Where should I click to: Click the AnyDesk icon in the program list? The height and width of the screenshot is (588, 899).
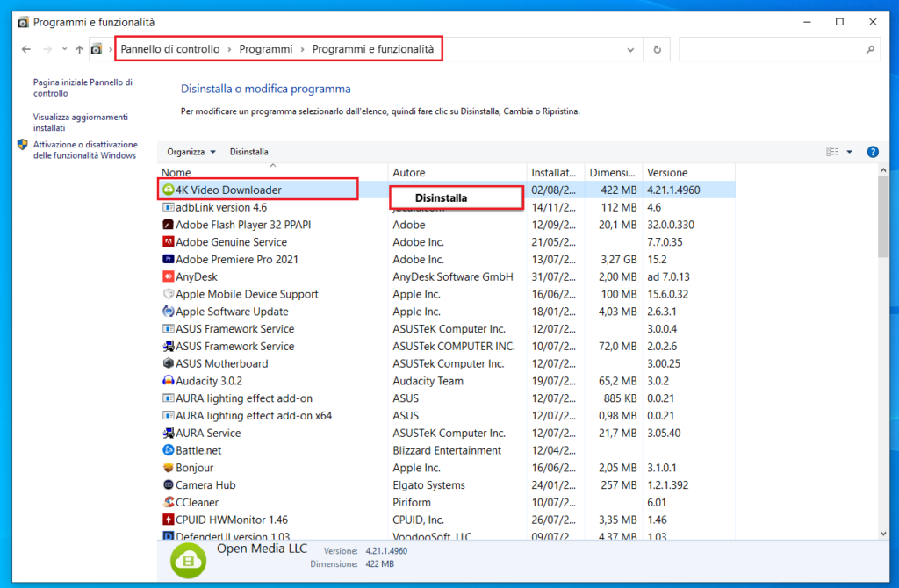[x=169, y=276]
